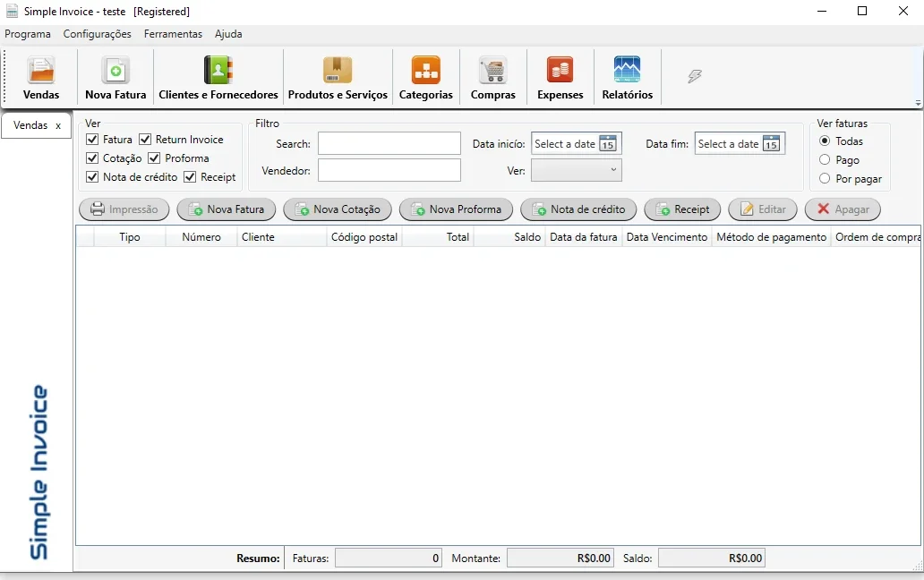Open the Categorias toolbar icon
924x580 pixels.
(426, 70)
